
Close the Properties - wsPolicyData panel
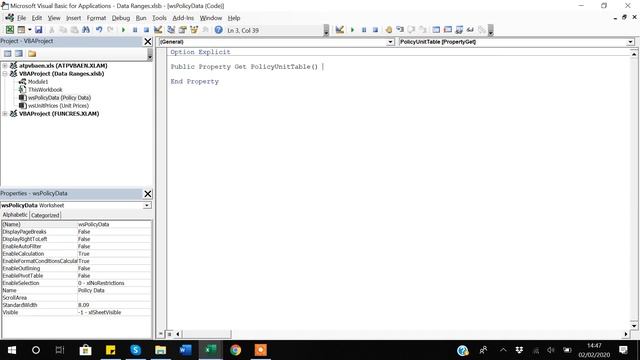pos(148,193)
